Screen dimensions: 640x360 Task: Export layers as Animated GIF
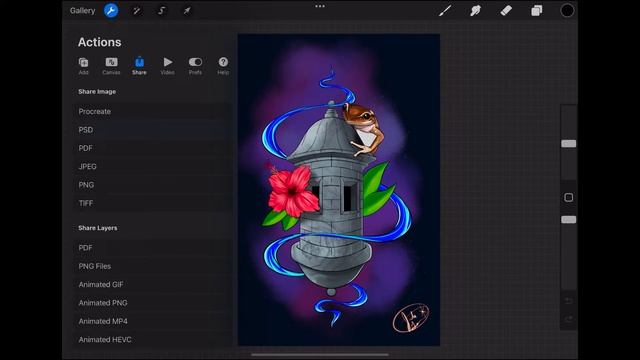[153, 284]
